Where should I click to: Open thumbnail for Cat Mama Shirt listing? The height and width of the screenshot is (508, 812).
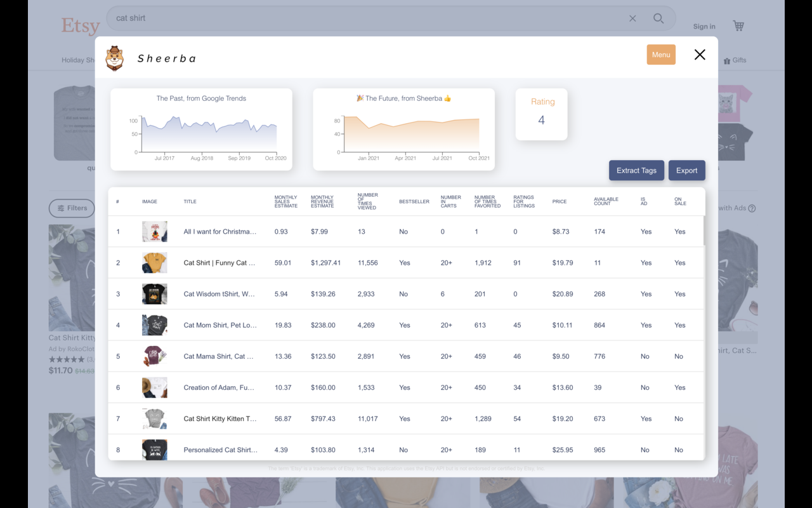coord(155,356)
